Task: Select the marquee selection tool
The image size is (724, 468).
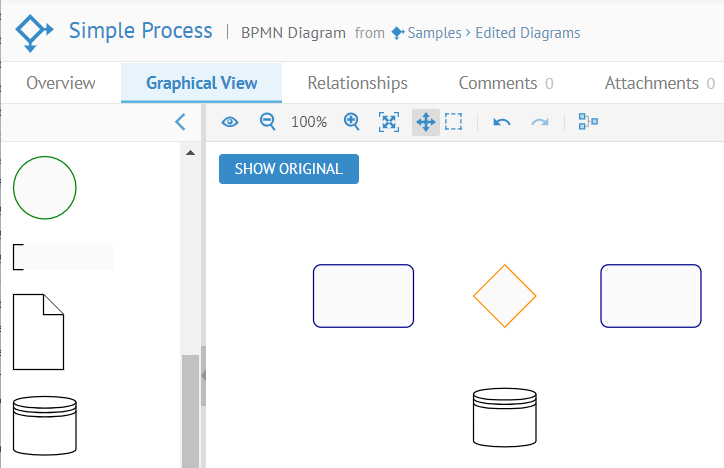Action: [453, 122]
